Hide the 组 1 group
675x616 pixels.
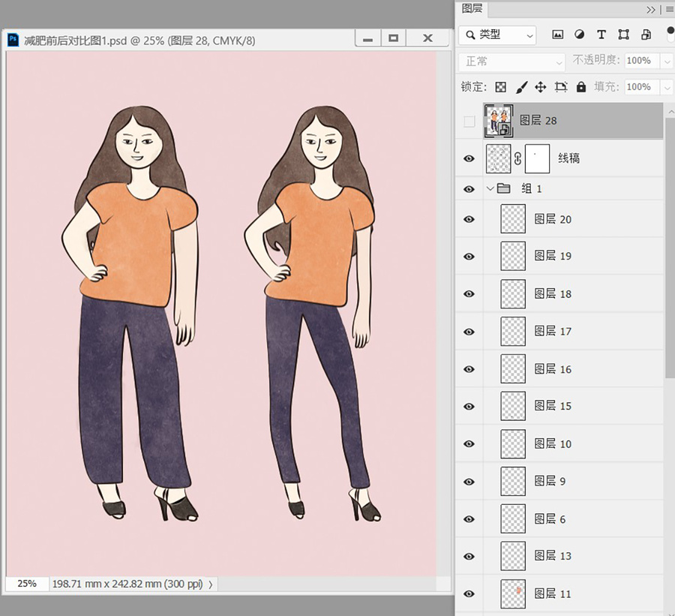[x=469, y=188]
